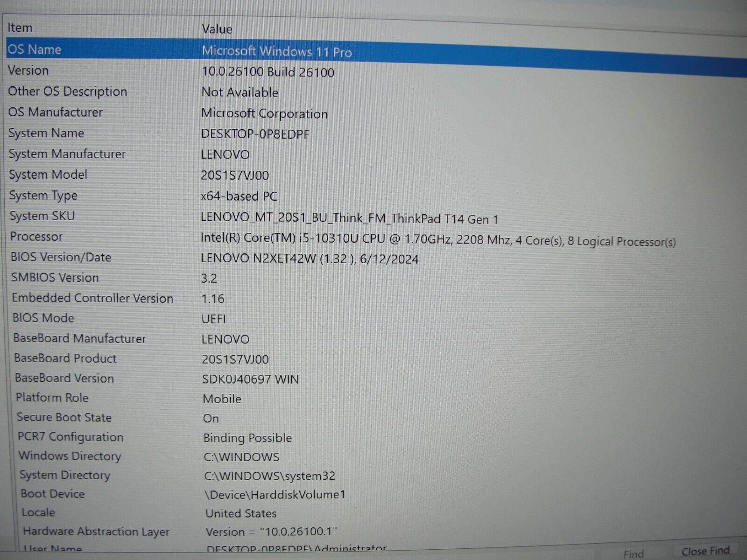Select the Version row showing Build 26100
The width and height of the screenshot is (747, 560).
pyautogui.click(x=187, y=71)
